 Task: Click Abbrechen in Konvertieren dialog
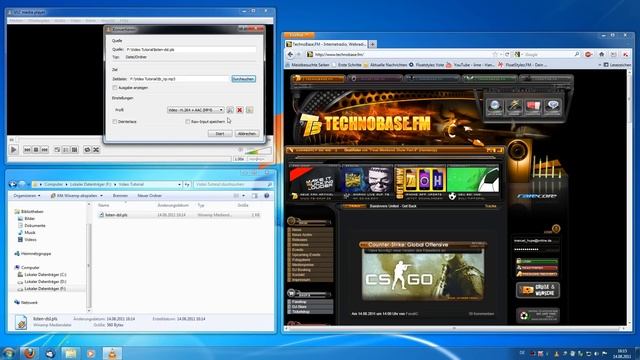coord(247,133)
